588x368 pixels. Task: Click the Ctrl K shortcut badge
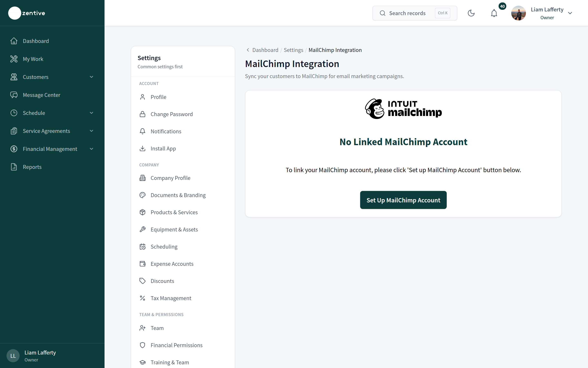coord(442,13)
